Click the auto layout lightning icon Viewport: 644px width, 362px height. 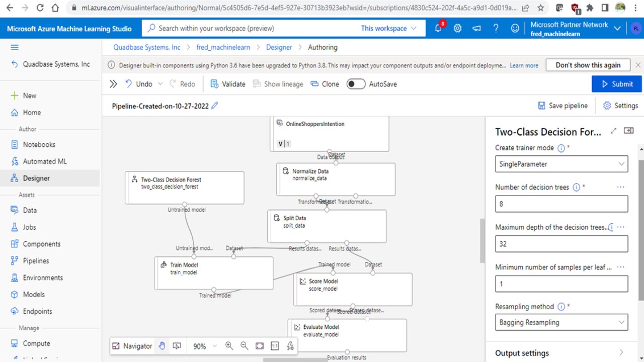click(x=290, y=346)
